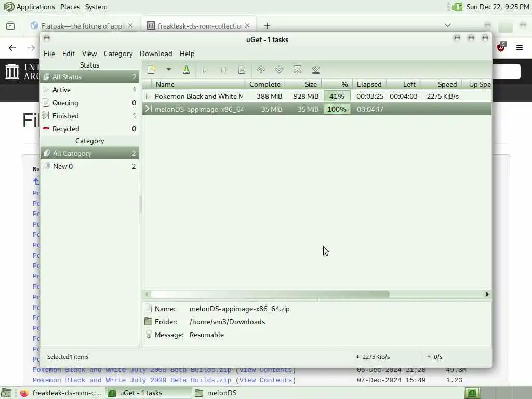Click the new download toolbar icon
The width and height of the screenshot is (532, 399).
coord(151,70)
